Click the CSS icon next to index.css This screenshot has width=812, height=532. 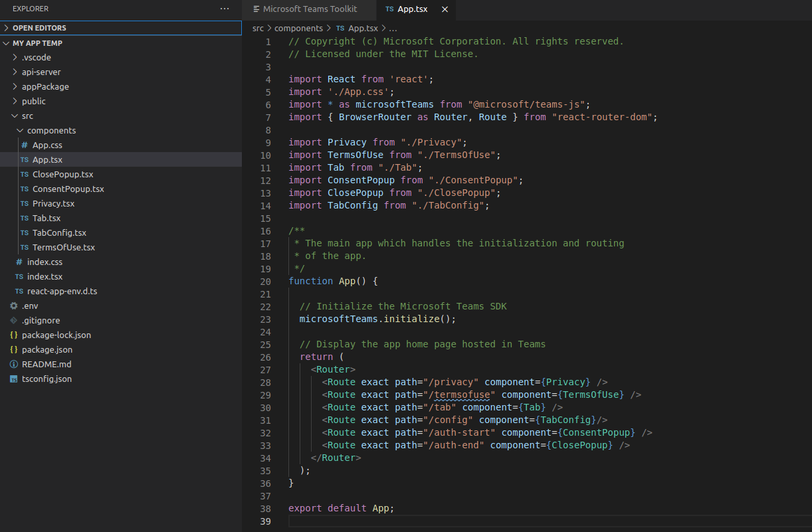tap(21, 262)
